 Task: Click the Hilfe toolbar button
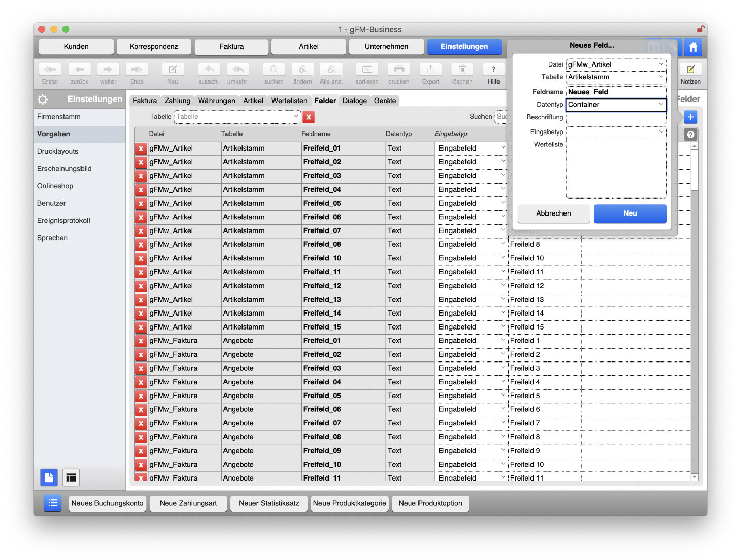[x=493, y=70]
